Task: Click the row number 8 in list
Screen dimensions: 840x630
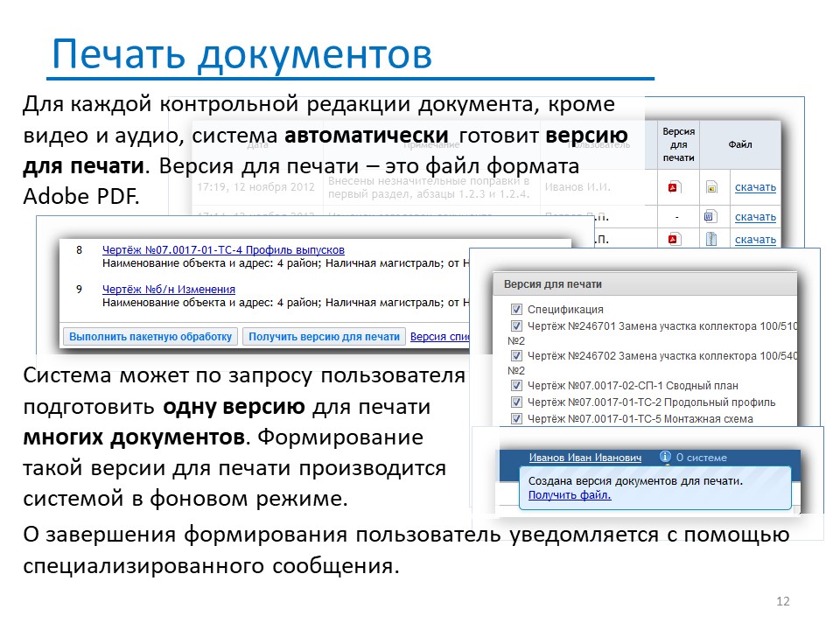Action: click(80, 249)
